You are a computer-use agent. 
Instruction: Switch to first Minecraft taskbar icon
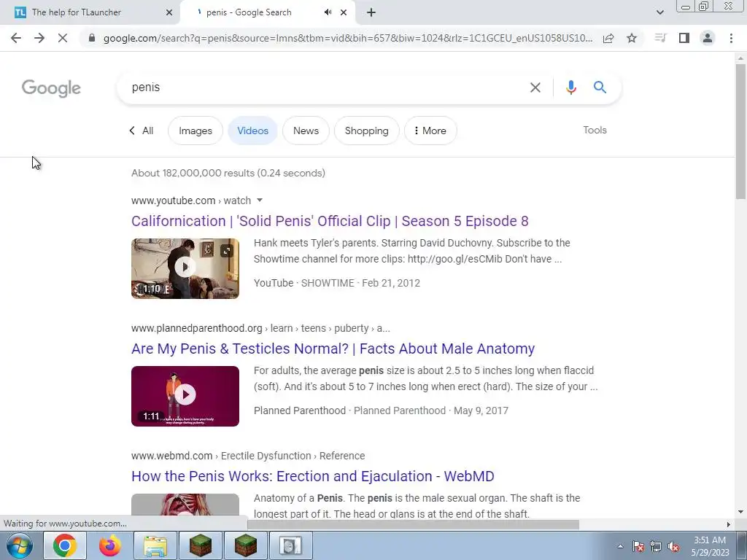(x=201, y=545)
